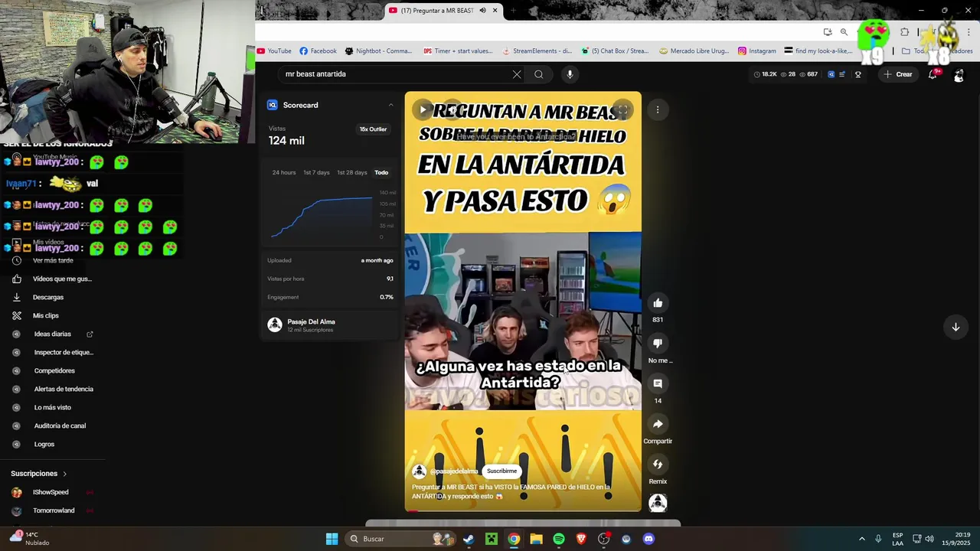Open YouTube bookmark
The height and width of the screenshot is (551, 980).
click(x=274, y=51)
